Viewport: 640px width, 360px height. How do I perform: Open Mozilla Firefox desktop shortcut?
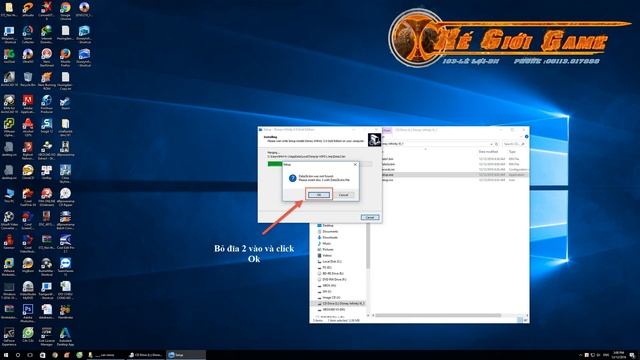pyautogui.click(x=65, y=56)
